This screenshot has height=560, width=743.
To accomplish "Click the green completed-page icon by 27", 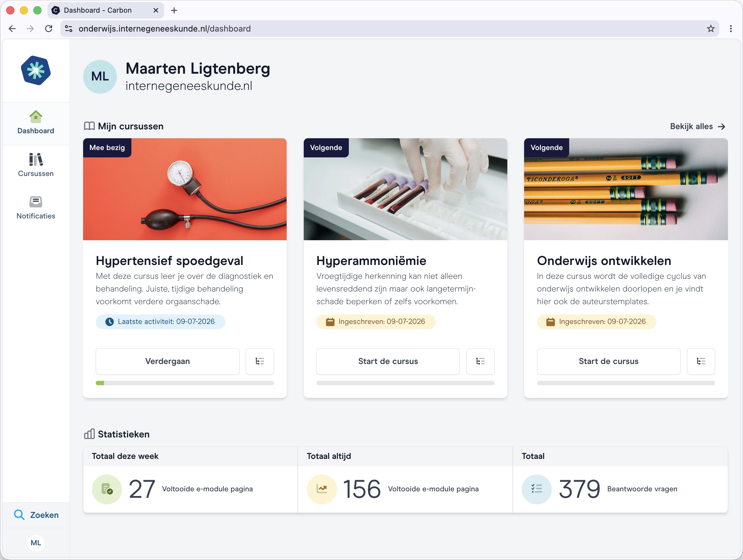I will point(107,489).
